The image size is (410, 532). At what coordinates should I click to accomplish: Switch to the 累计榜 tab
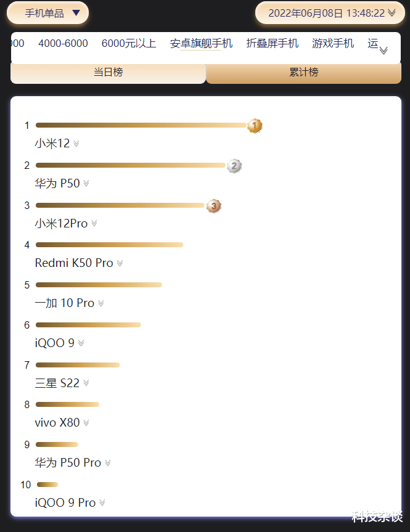click(x=303, y=73)
